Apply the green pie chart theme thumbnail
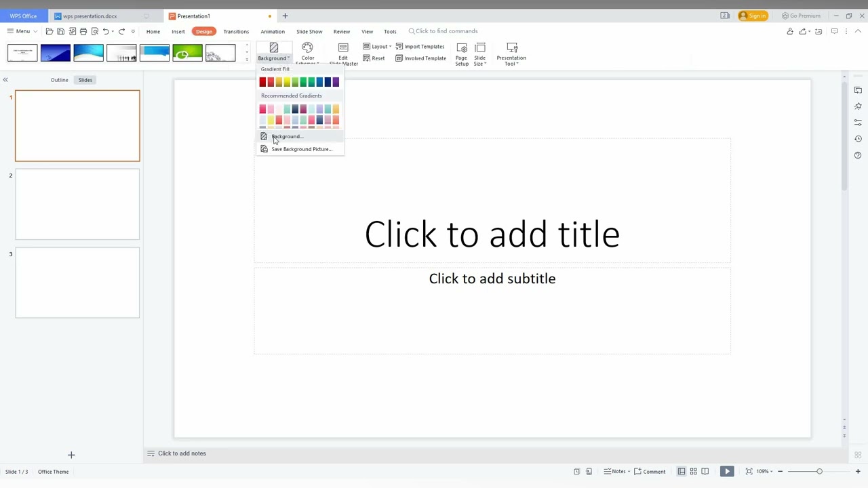 pyautogui.click(x=187, y=53)
